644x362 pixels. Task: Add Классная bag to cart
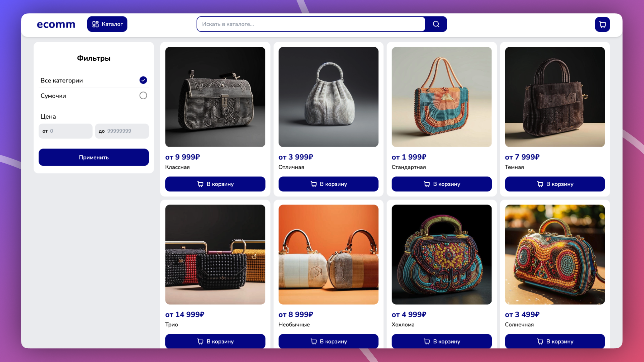(x=215, y=184)
